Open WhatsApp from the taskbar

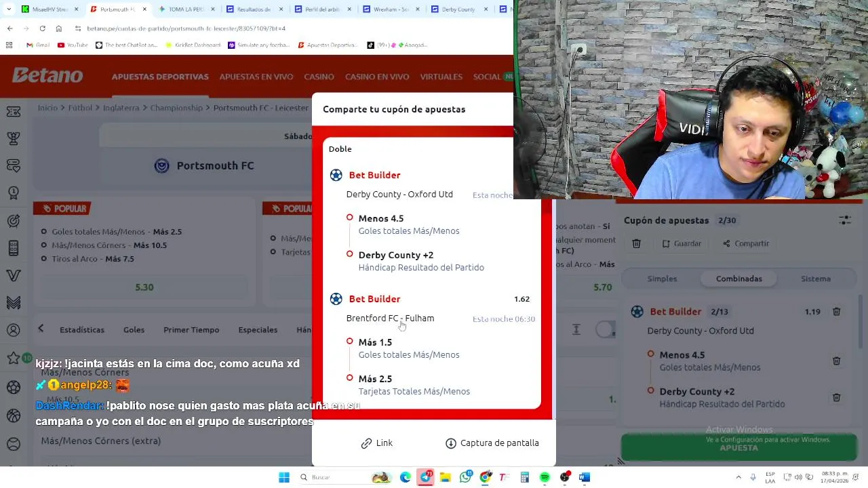[x=465, y=477]
